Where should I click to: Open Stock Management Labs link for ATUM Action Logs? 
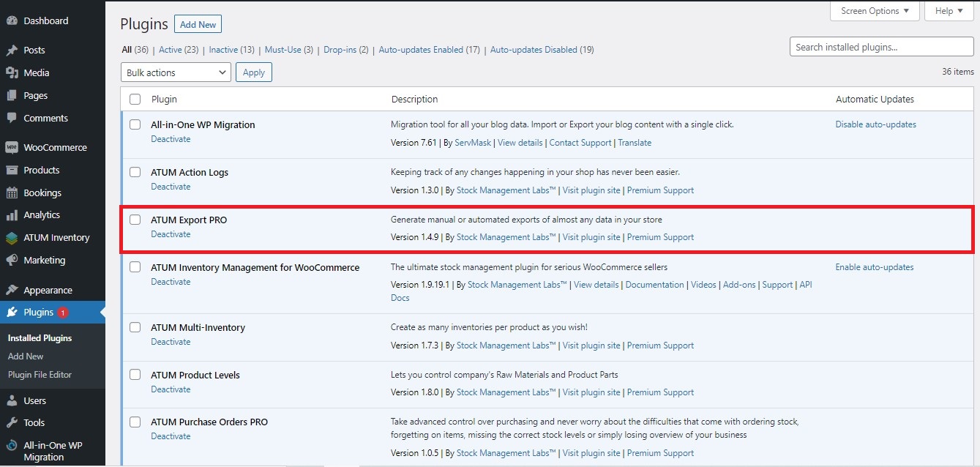click(x=506, y=190)
